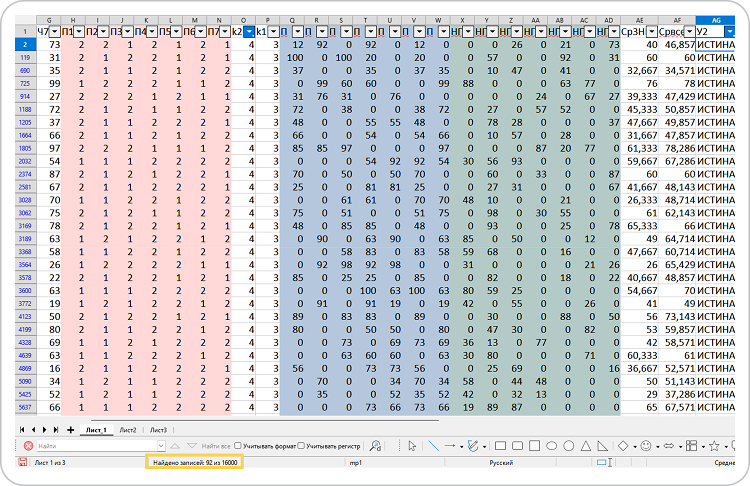Open filter dropdown for У2 column
The height and width of the screenshot is (486, 750).
click(729, 32)
